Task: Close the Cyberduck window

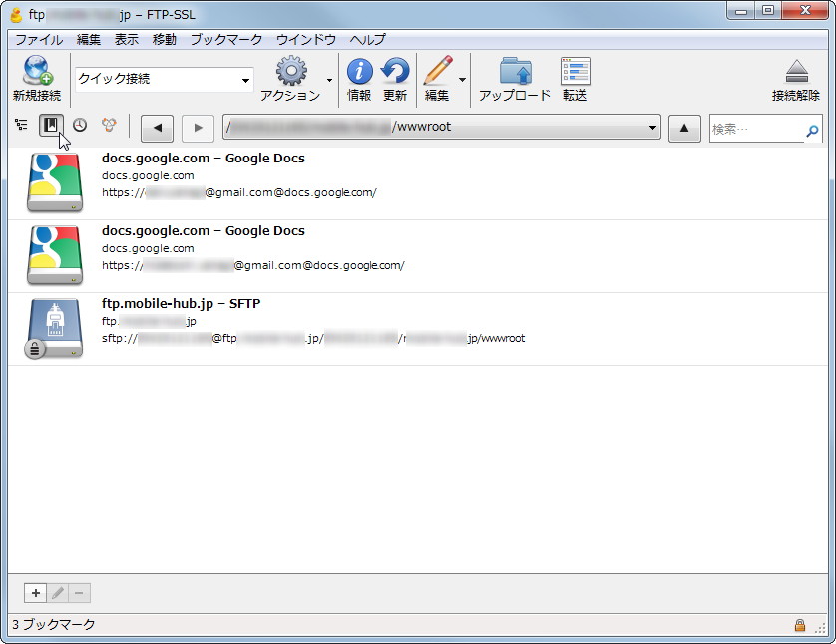Action: coord(806,10)
